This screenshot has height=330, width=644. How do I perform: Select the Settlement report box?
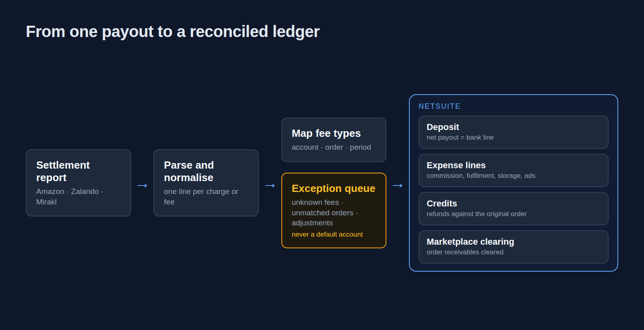[78, 183]
